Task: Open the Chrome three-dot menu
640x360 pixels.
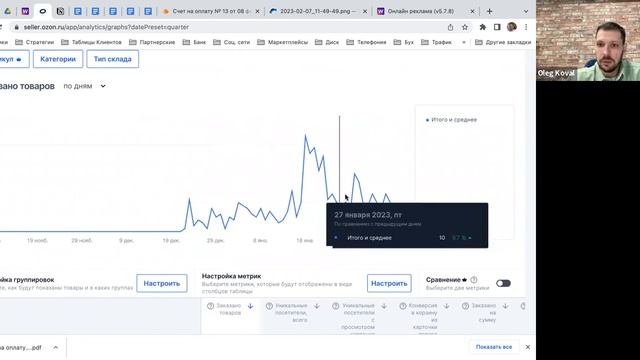Action: [x=526, y=27]
